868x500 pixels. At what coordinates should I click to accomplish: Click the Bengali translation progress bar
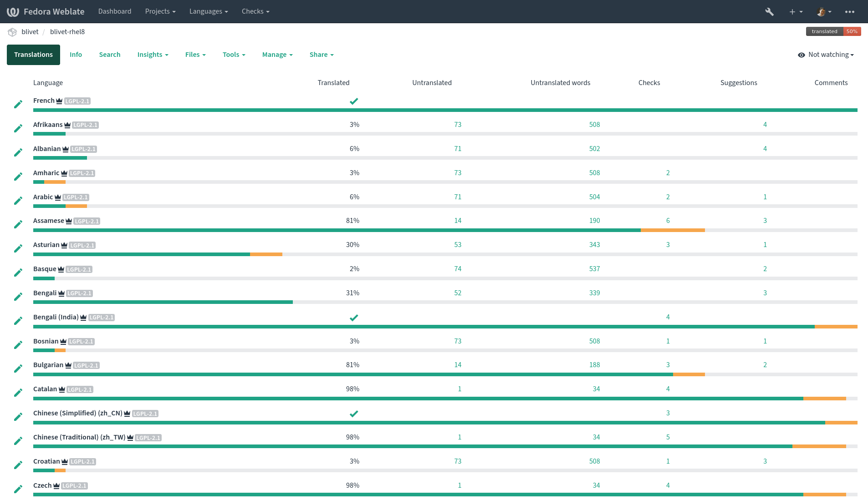[x=445, y=302]
